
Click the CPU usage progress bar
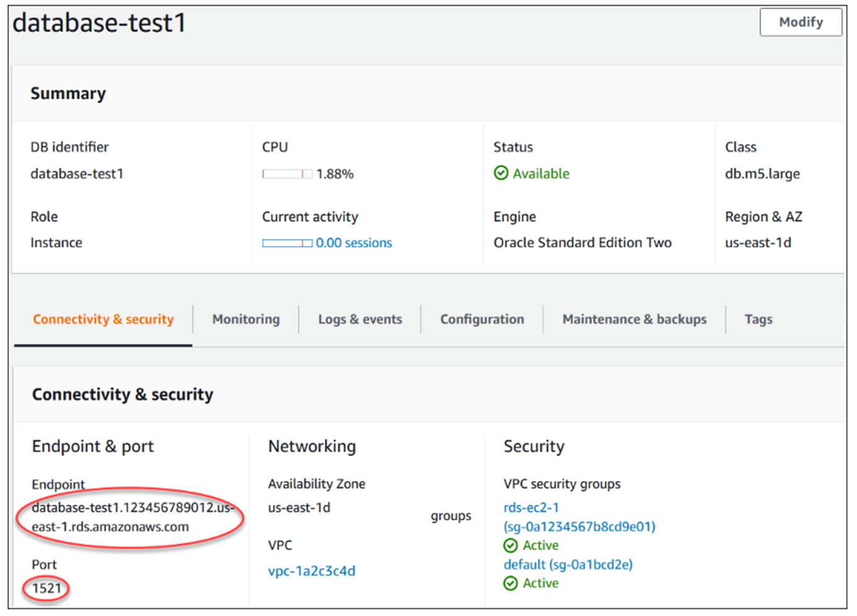(287, 174)
